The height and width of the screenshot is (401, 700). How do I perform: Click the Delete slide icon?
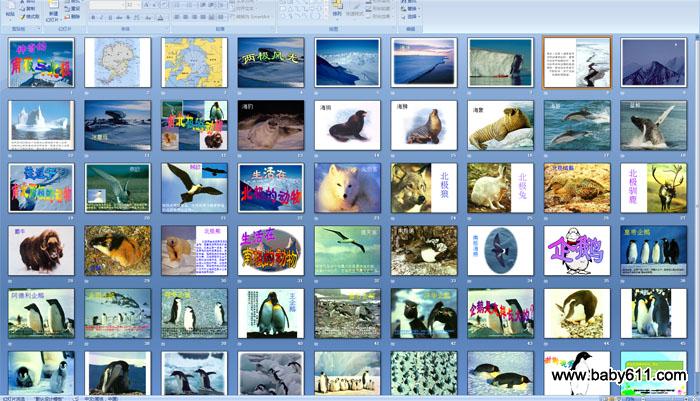point(72,17)
